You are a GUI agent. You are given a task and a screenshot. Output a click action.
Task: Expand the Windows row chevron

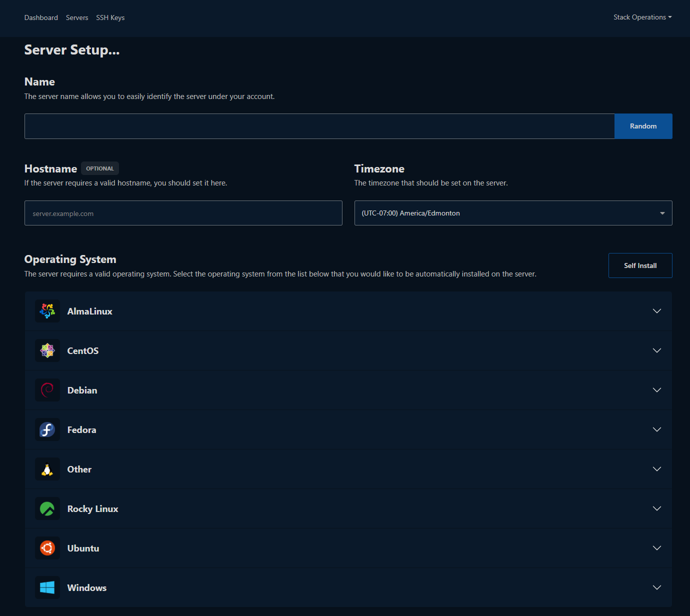656,587
